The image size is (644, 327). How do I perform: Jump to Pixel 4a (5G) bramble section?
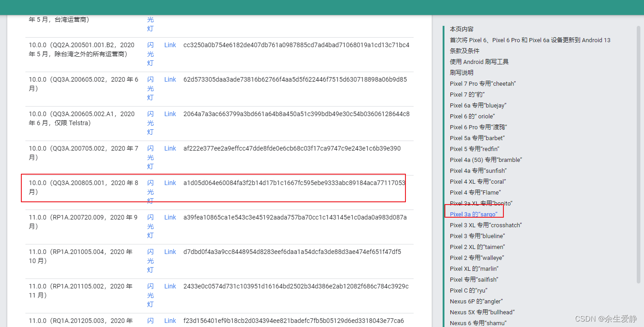pos(486,160)
